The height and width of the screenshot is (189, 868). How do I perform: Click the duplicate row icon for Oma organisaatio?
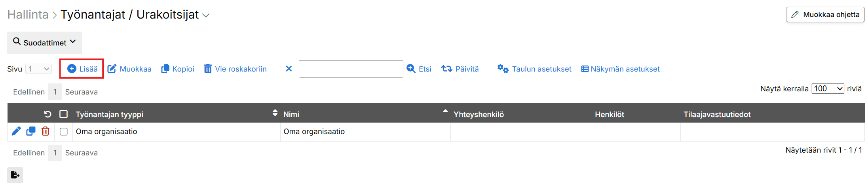click(31, 131)
